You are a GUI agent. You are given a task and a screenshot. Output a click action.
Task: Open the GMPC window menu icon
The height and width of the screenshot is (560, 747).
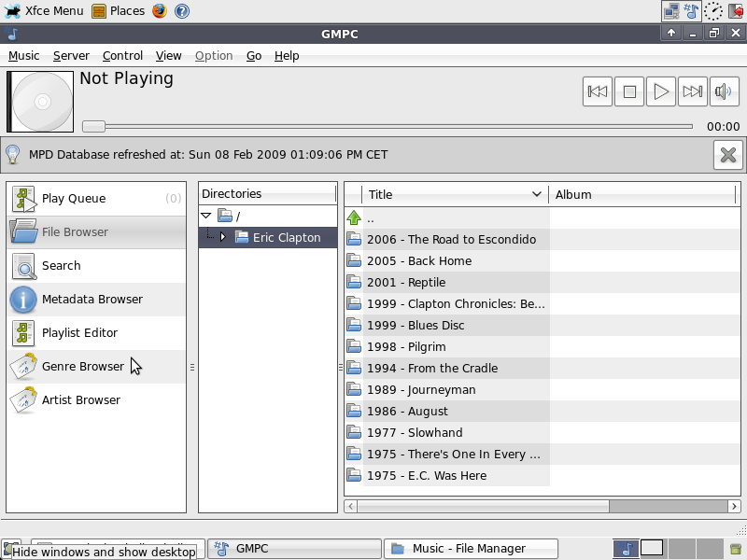click(12, 34)
